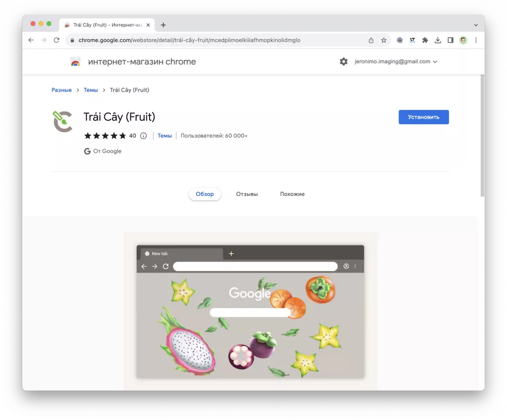Click the Темы link next to the rating
Viewport: 507px width, 420px height.
(x=164, y=135)
